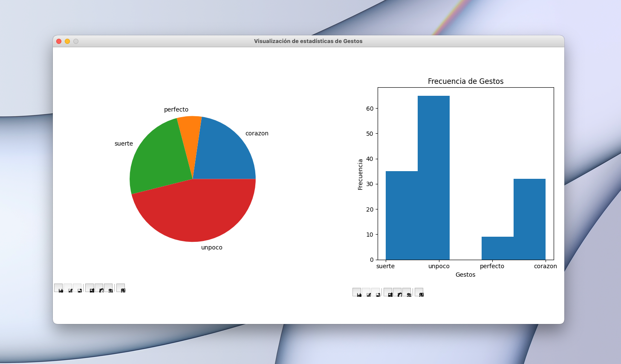The width and height of the screenshot is (621, 364).
Task: Click Forward button in pie chart toolbar
Action: (x=77, y=288)
